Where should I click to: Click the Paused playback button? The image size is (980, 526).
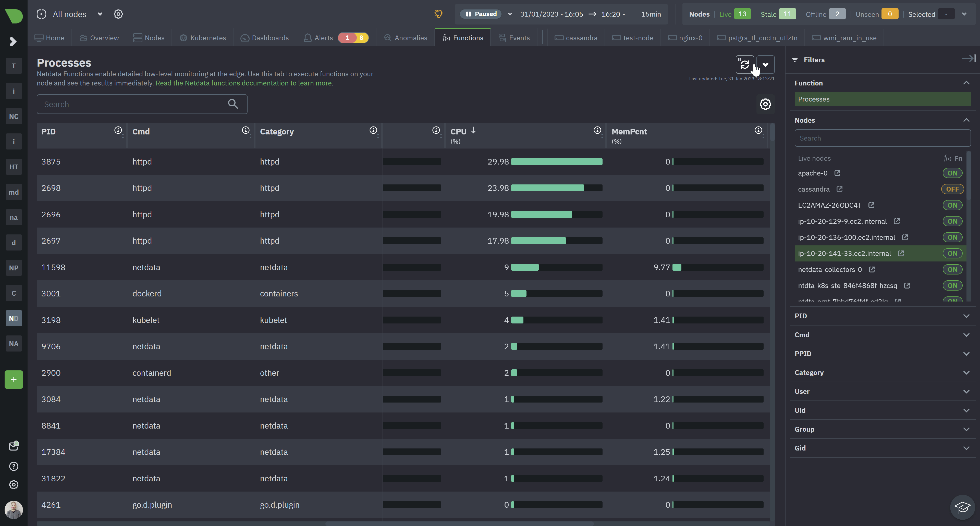tap(481, 14)
